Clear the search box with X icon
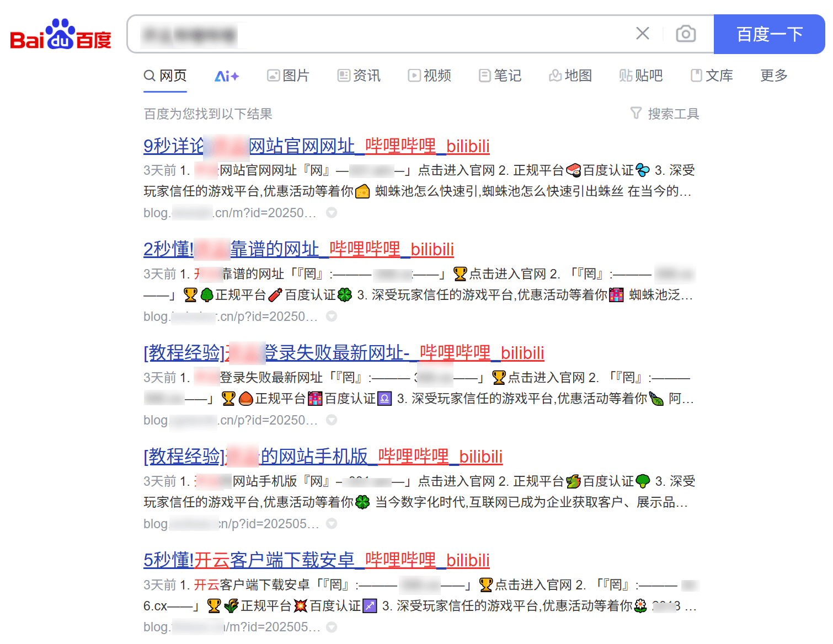Screen dimensions: 833x644 [642, 34]
